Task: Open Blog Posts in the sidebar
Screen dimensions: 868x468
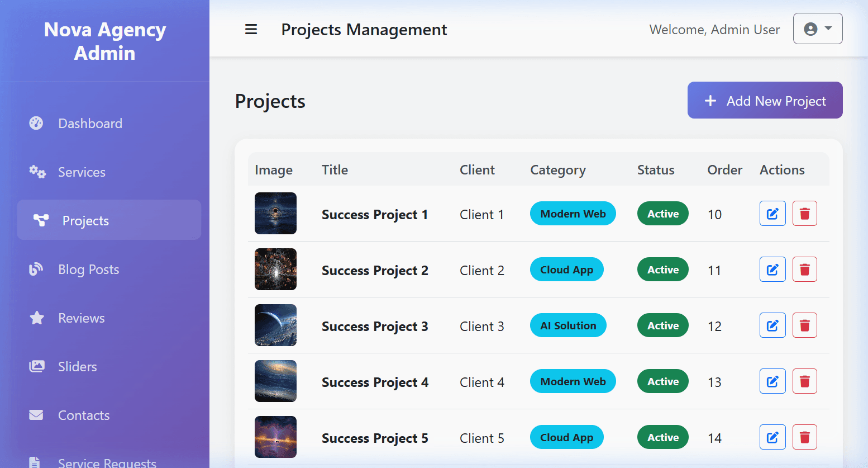Action: (109, 269)
